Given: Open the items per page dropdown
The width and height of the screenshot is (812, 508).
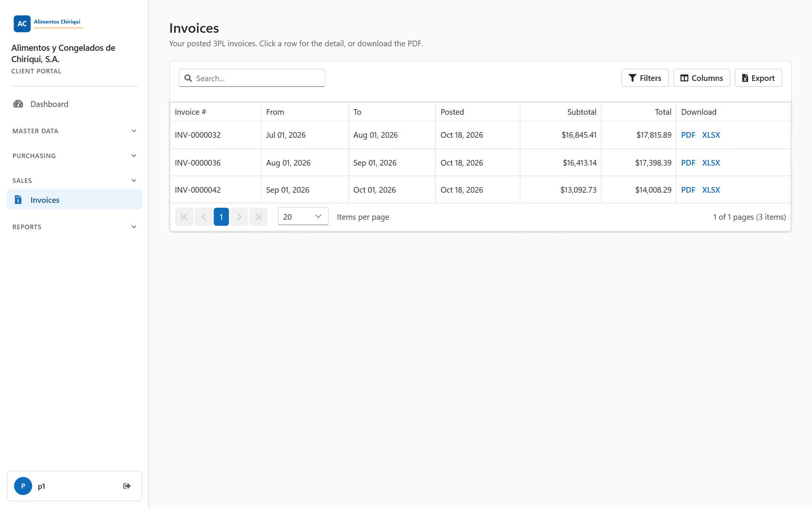Looking at the screenshot, I should (303, 217).
